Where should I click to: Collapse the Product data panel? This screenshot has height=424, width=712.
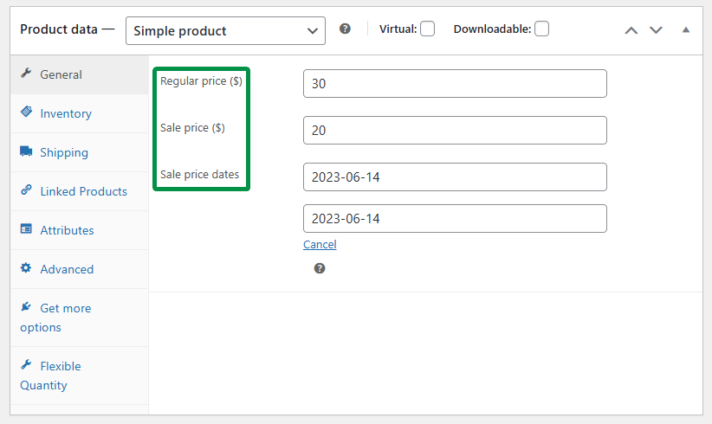[686, 30]
